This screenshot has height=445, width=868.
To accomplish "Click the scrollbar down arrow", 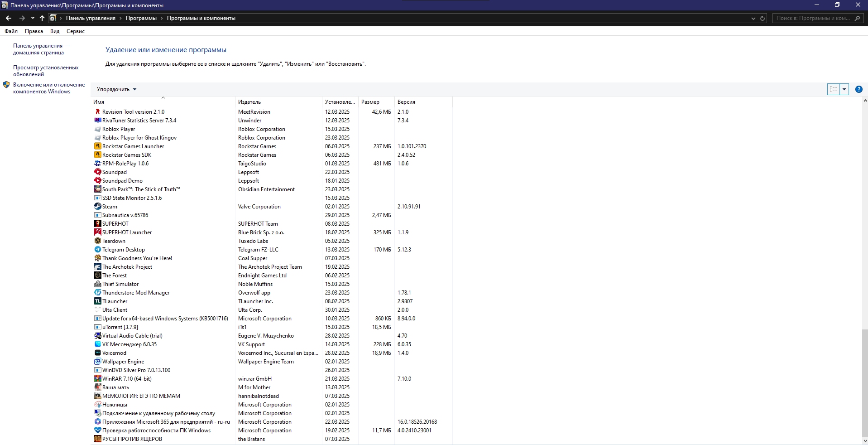I will 865,440.
